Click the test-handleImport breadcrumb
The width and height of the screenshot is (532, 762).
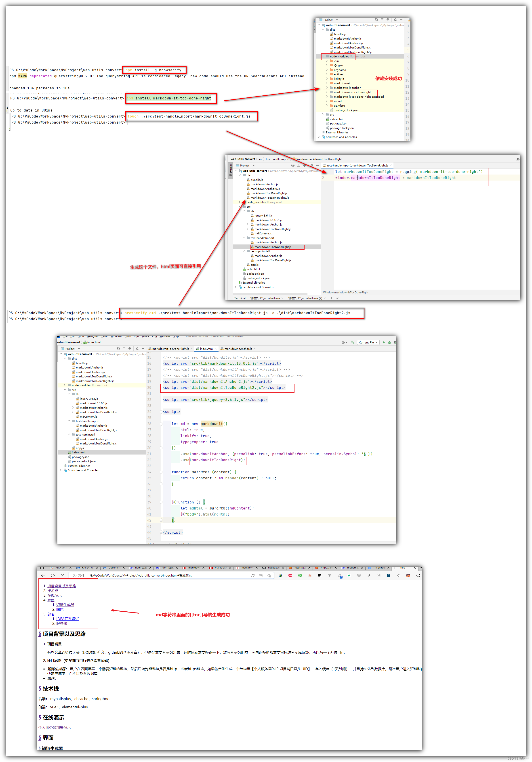pyautogui.click(x=278, y=159)
